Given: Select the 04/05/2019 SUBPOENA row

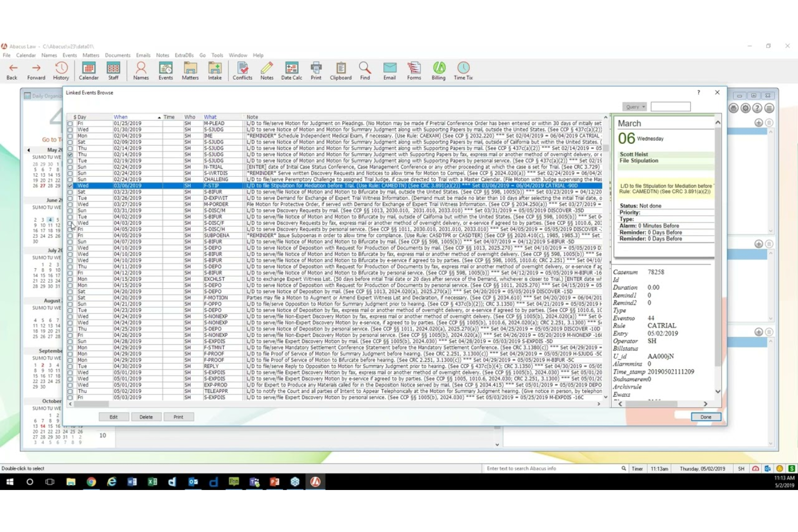Looking at the screenshot, I should pos(334,236).
